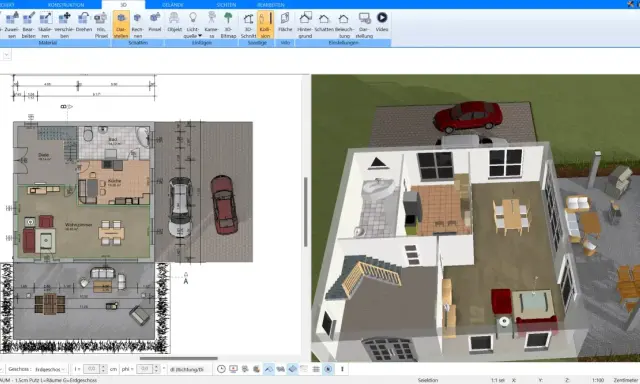Viewport: 640px width, 384px height.
Task: Select the 3D ribbon tab
Action: coord(123,4)
